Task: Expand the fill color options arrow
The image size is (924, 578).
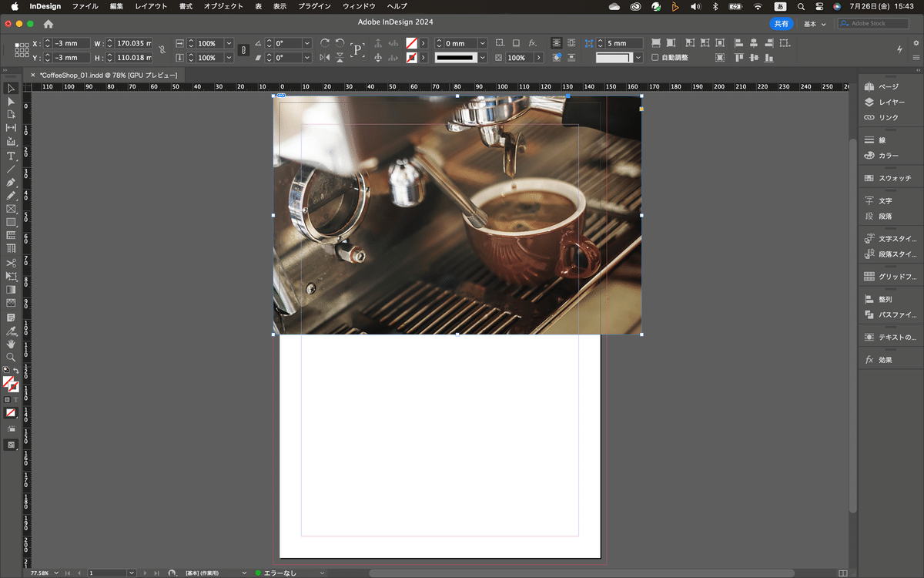Action: pyautogui.click(x=423, y=43)
